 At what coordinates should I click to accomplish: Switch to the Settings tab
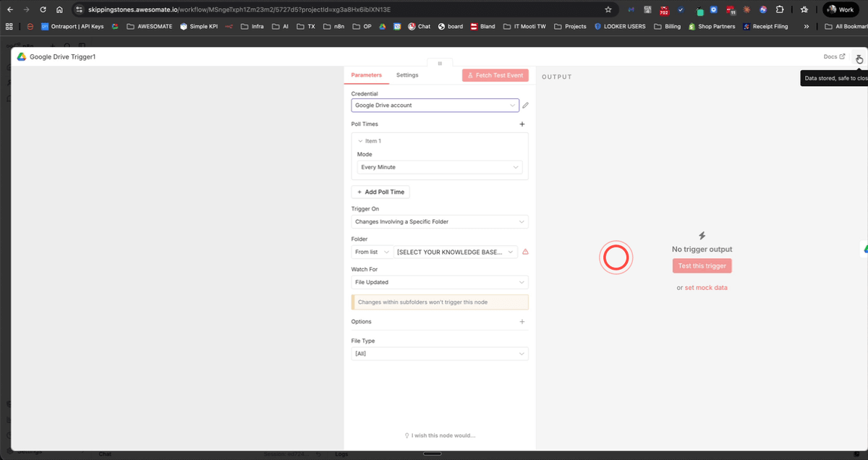(x=407, y=74)
